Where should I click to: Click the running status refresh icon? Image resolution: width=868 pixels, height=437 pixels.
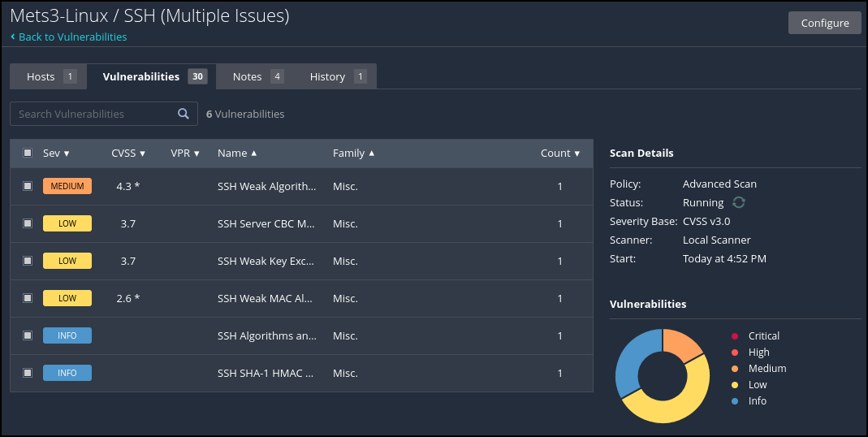738,202
